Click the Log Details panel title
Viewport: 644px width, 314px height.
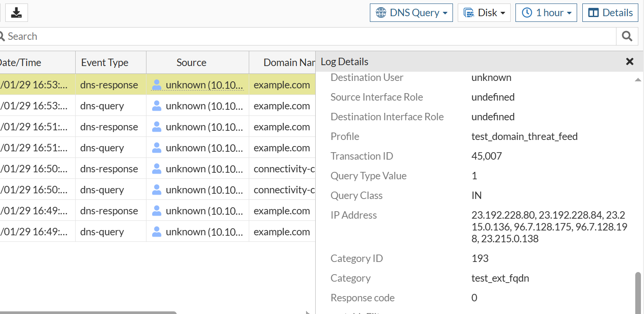click(345, 62)
